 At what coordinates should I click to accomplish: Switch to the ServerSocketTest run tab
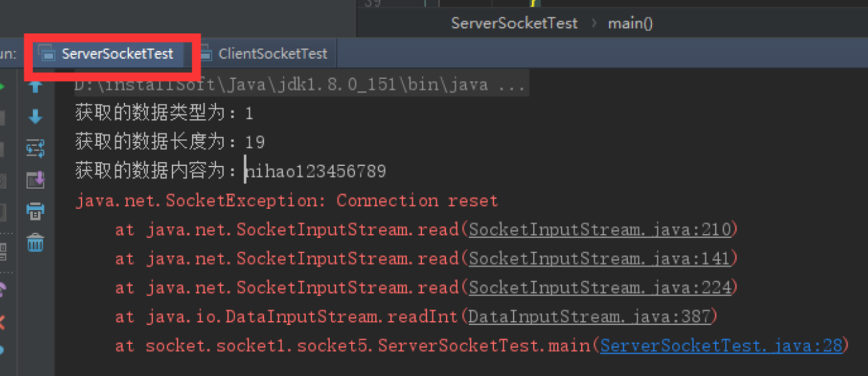(x=117, y=54)
